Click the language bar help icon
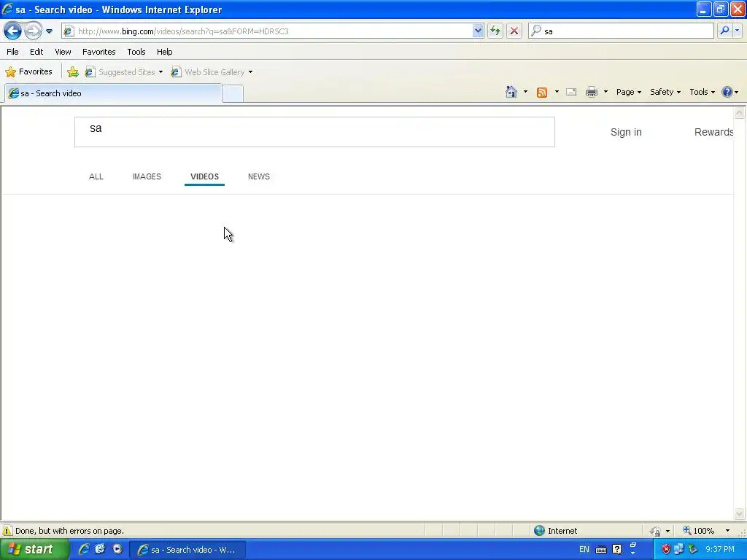747x560 pixels. 617,550
